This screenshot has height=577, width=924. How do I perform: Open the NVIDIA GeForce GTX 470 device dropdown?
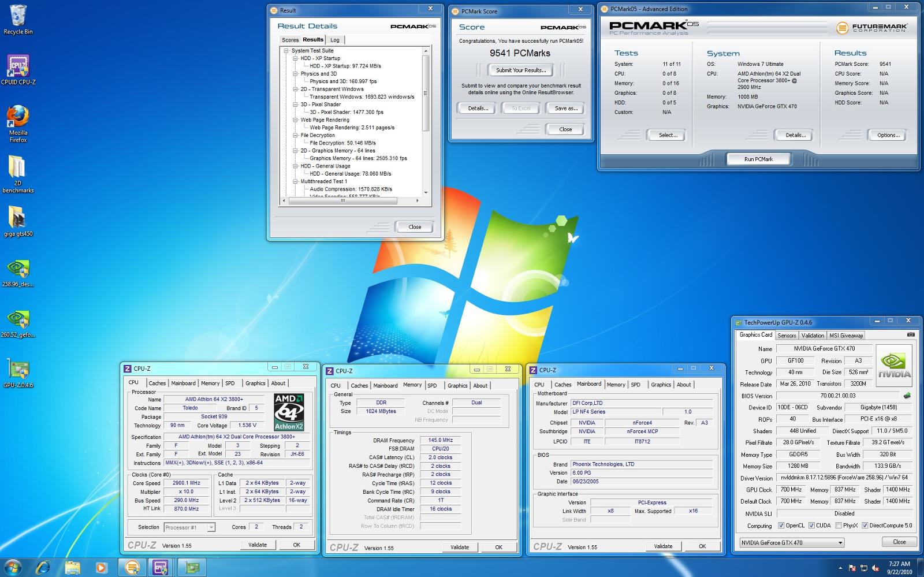[792, 542]
